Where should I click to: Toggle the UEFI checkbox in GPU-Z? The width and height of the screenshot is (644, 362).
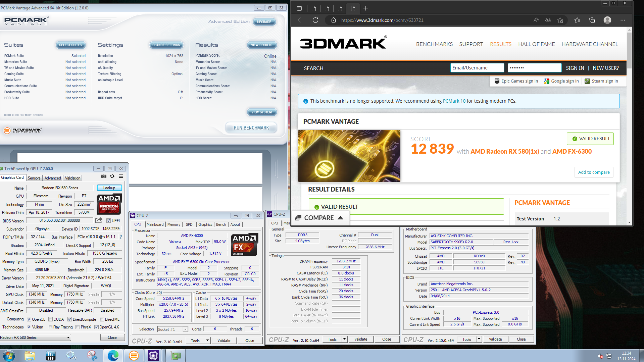coord(108,220)
